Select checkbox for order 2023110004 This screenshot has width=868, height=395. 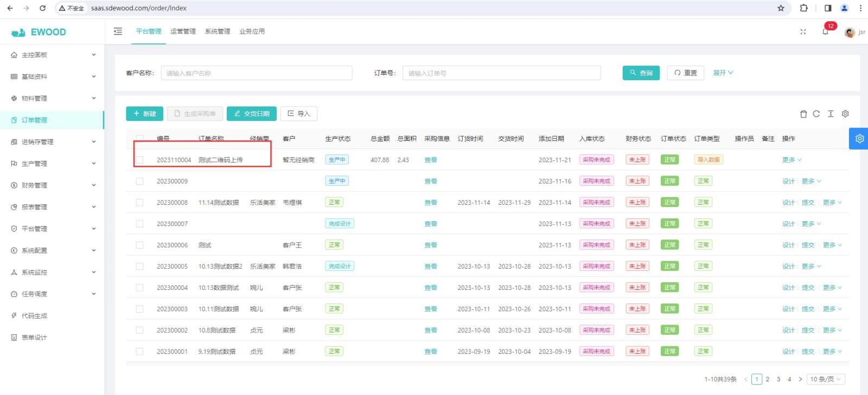click(x=139, y=160)
